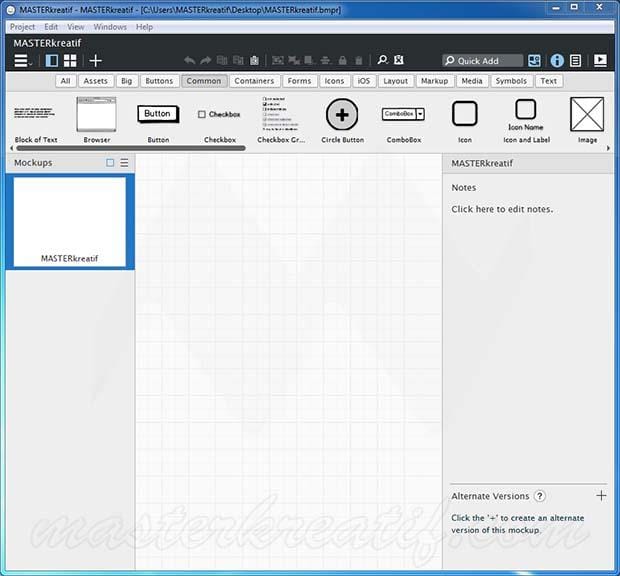Pick the Checkbox Group control
620x576 pixels.
[281, 120]
